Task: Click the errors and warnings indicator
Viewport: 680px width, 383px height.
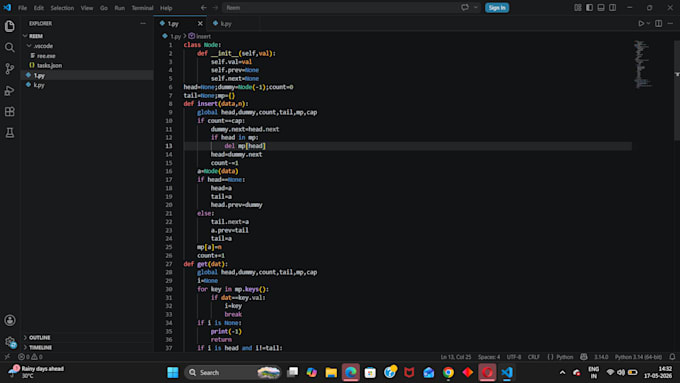Action: [x=30, y=357]
